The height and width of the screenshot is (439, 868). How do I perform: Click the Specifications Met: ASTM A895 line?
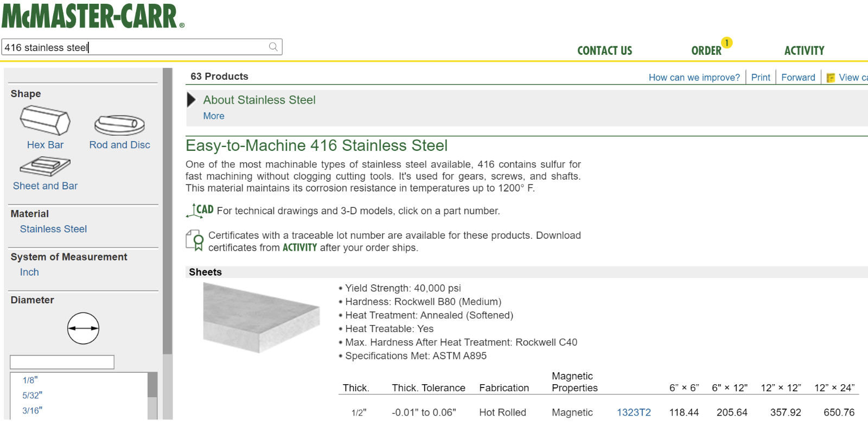[416, 356]
